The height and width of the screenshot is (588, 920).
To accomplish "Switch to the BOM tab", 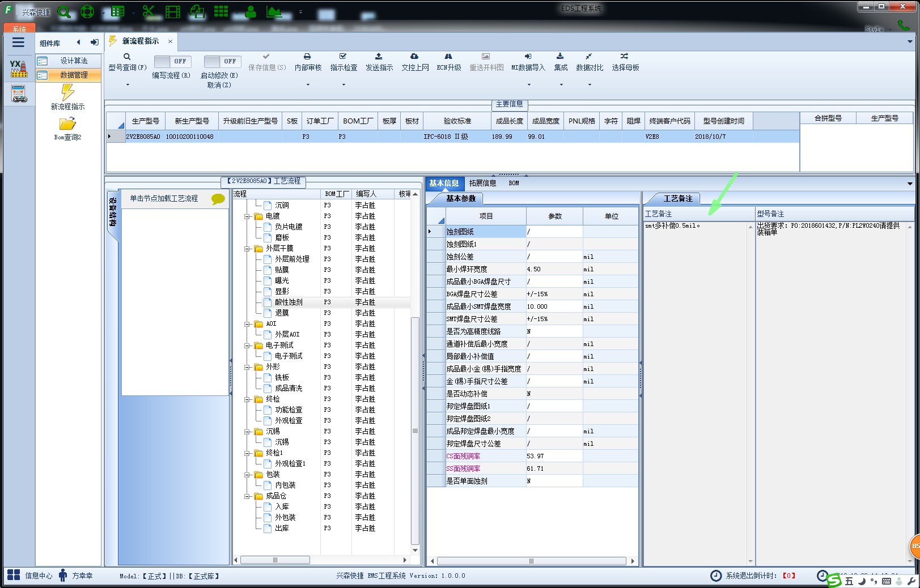I will click(x=514, y=183).
